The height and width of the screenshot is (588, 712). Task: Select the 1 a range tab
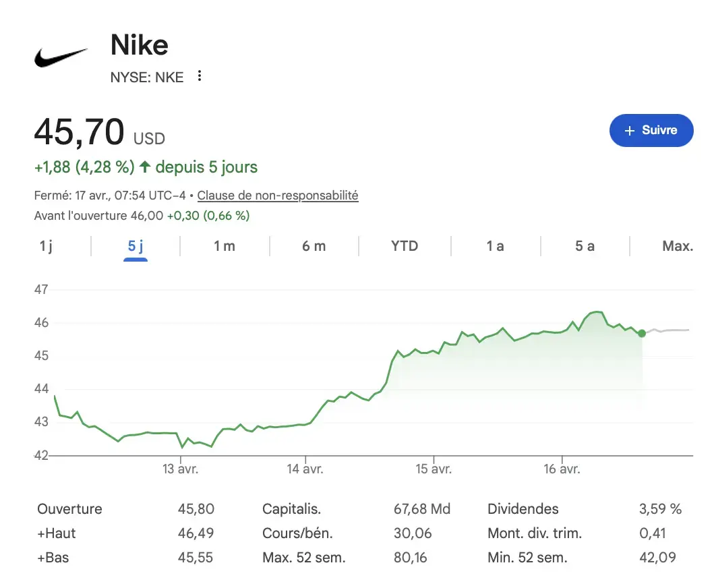coord(494,246)
